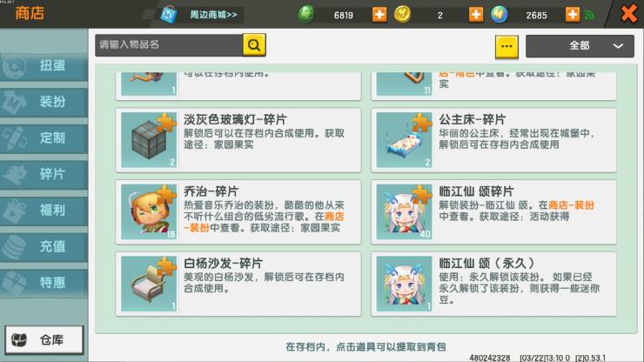
Task: Add more green gems with plus icon
Action: click(379, 15)
